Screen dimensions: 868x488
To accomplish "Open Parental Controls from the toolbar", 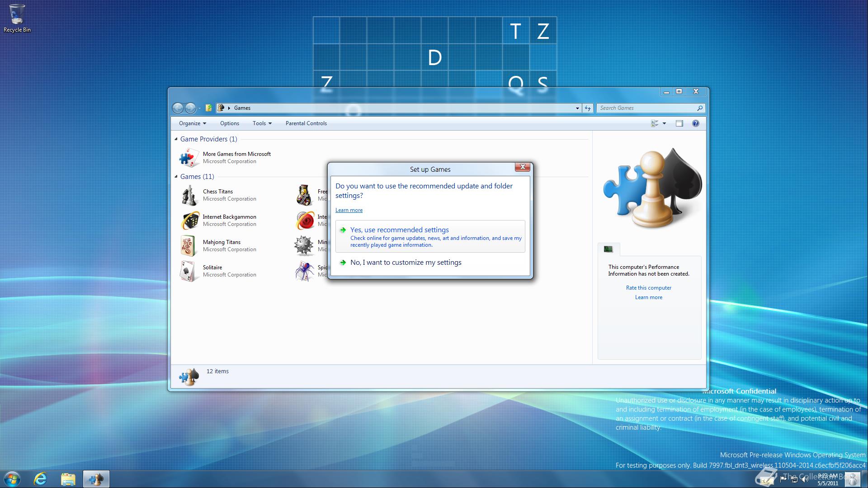I will (x=306, y=123).
